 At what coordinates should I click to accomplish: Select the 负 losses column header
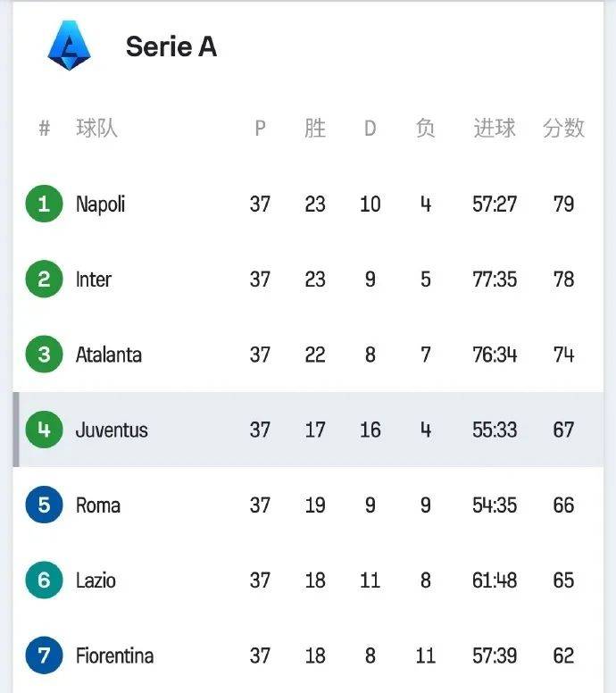point(425,129)
